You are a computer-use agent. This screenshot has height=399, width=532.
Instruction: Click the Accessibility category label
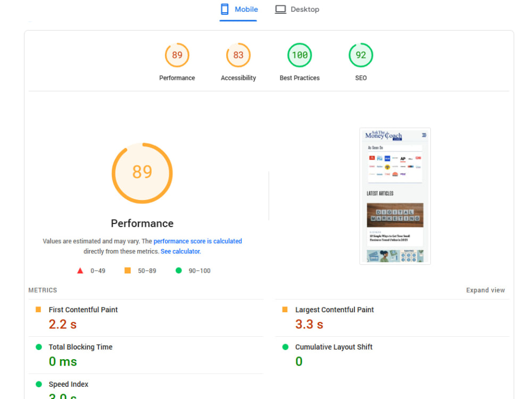pyautogui.click(x=238, y=78)
